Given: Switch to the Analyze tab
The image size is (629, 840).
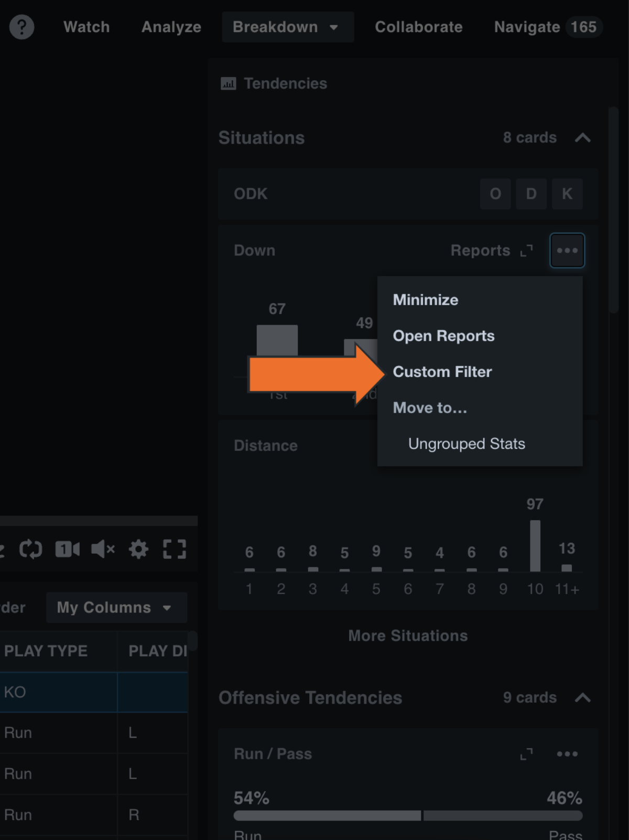Looking at the screenshot, I should pyautogui.click(x=171, y=27).
